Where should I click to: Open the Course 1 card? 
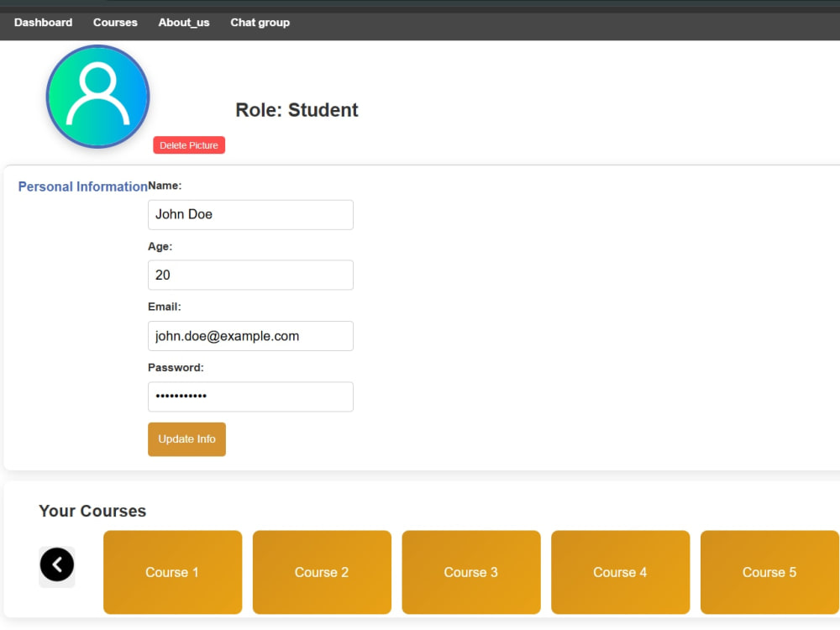[x=172, y=572]
